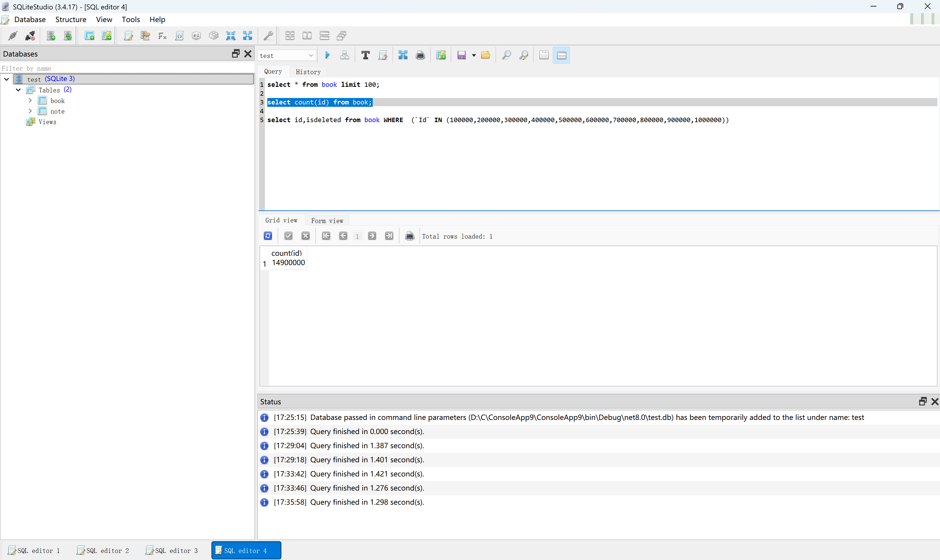Click the Format SQL 'T' icon
This screenshot has width=940, height=560.
365,56
